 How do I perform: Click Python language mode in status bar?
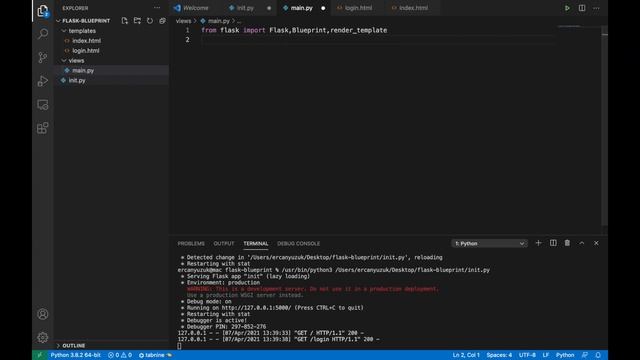point(565,355)
